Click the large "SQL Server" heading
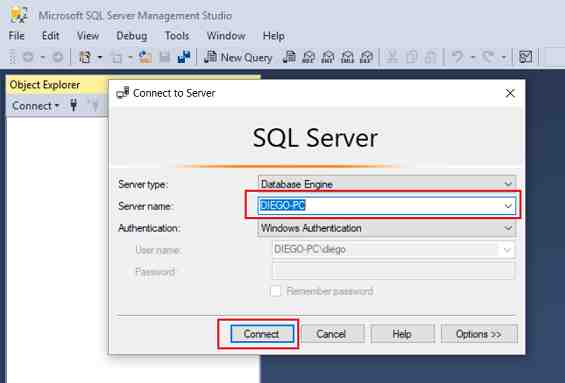This screenshot has height=383, width=565. click(x=315, y=138)
